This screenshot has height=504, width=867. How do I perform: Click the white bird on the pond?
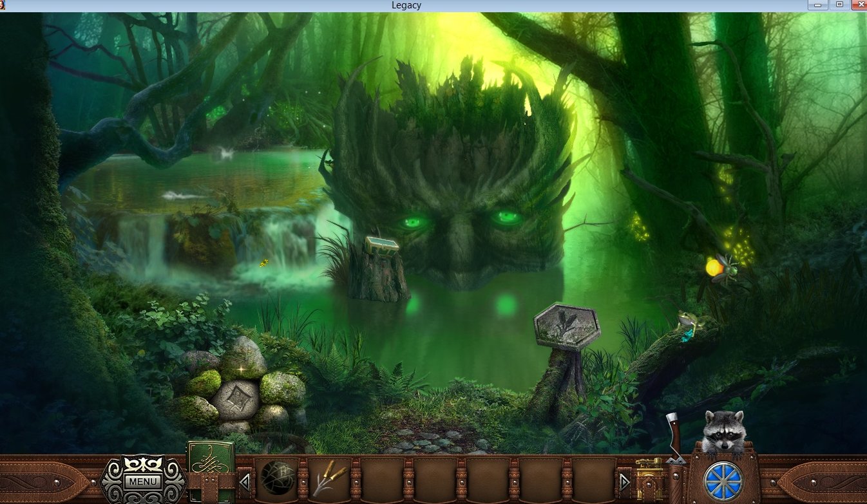tap(225, 153)
